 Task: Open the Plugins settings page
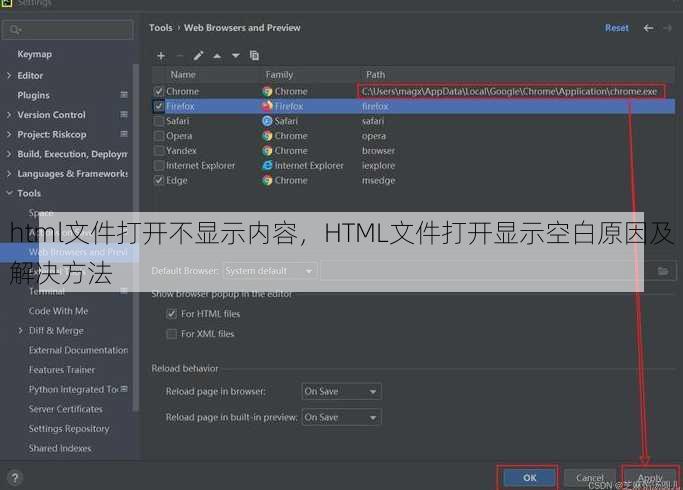[x=34, y=95]
